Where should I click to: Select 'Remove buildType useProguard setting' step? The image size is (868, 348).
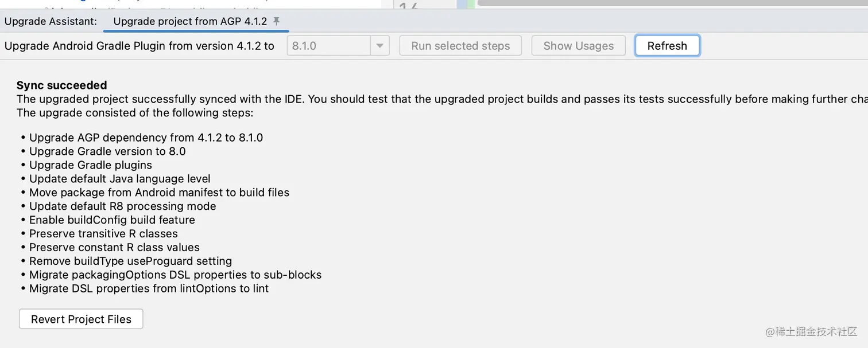tap(130, 261)
